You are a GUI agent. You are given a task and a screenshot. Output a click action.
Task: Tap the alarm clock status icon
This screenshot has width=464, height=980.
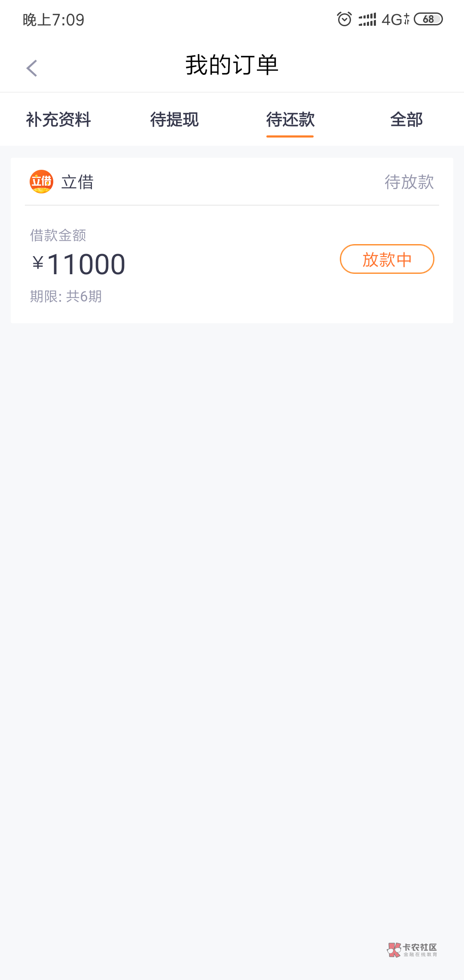[x=344, y=19]
